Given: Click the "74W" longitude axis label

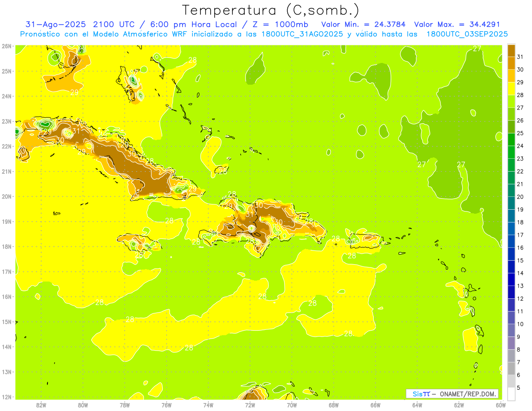Looking at the screenshot, I should coord(208,405).
